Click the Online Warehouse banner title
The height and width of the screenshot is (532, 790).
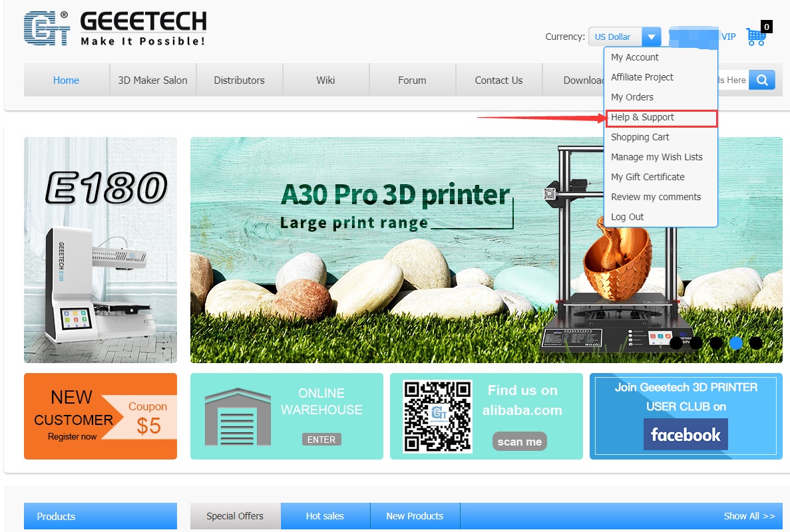[321, 401]
